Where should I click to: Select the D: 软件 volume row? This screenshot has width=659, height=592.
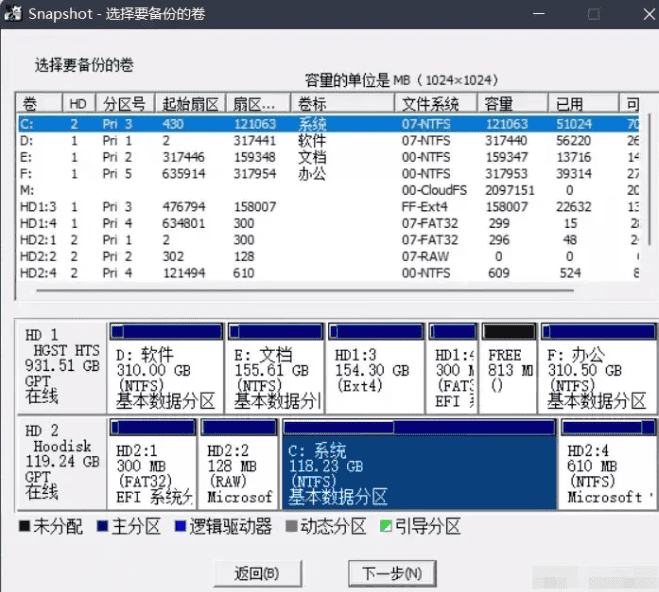point(328,140)
